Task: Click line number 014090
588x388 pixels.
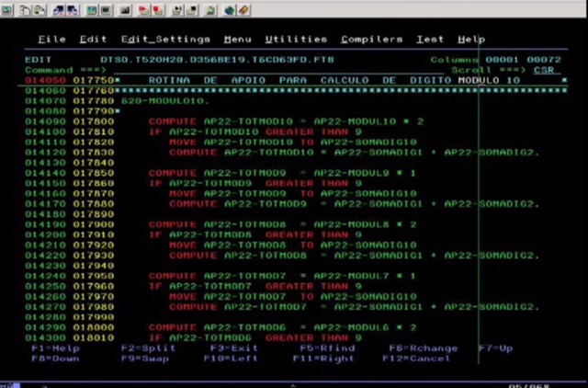Action: (x=45, y=122)
